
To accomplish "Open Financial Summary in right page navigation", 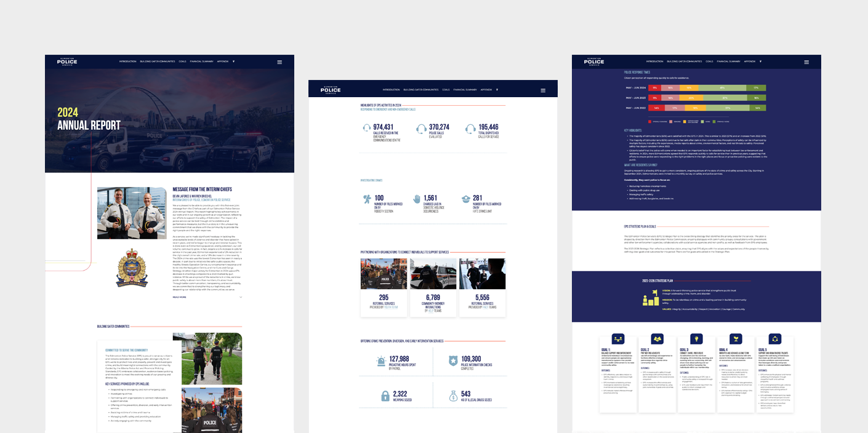I will (x=728, y=62).
